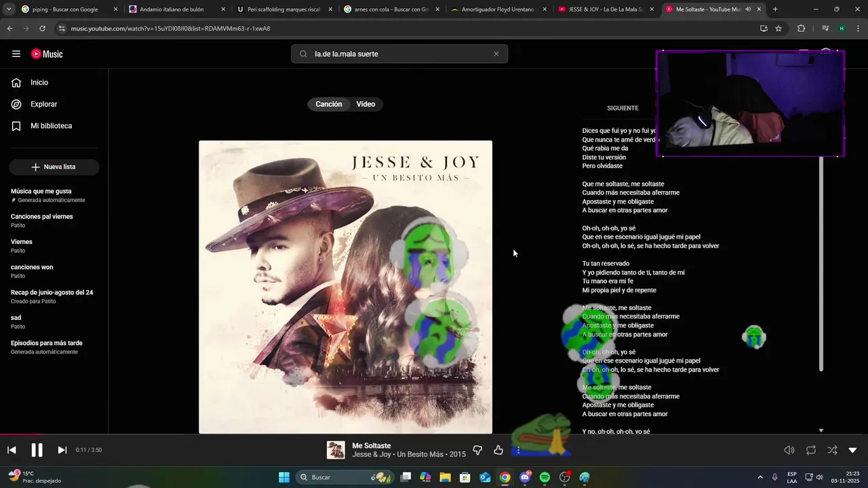Image resolution: width=868 pixels, height=488 pixels.
Task: Click lyric line 'Pero olvidaste'
Action: pyautogui.click(x=602, y=166)
